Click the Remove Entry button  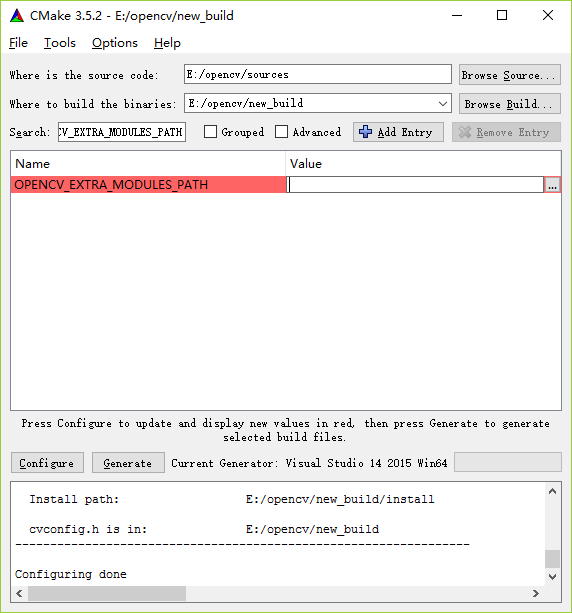pyautogui.click(x=506, y=132)
